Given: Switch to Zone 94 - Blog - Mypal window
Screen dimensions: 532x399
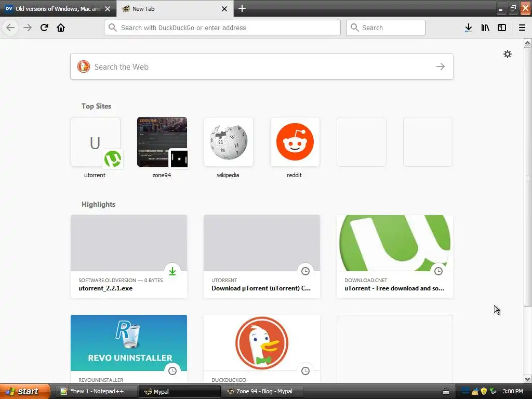Looking at the screenshot, I should (x=263, y=391).
